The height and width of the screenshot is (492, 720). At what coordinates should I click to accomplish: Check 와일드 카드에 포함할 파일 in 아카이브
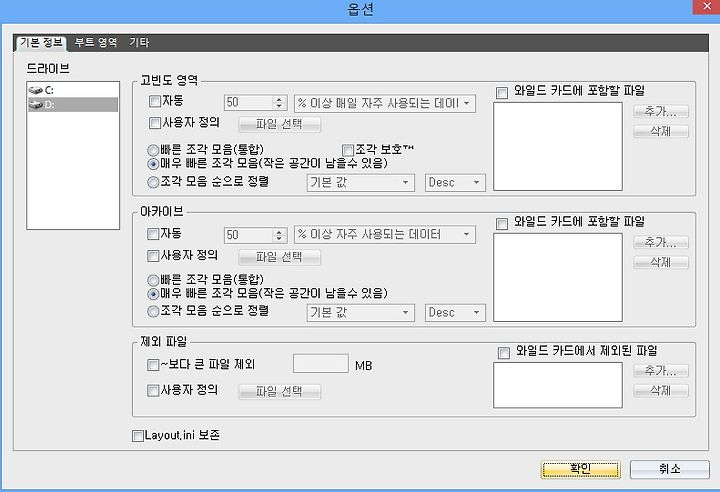(x=501, y=224)
